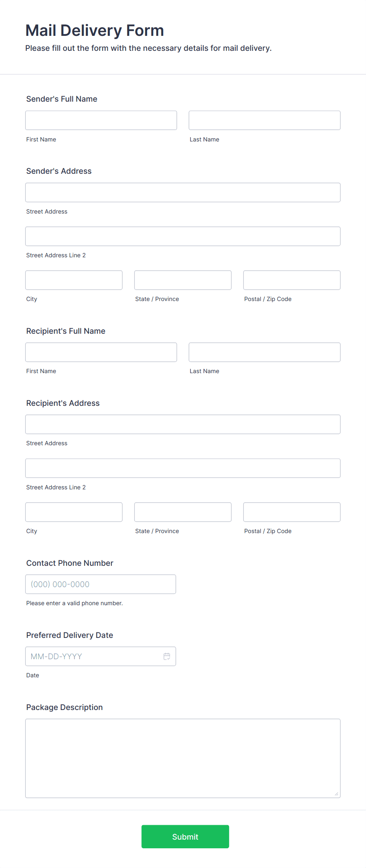Select the recipient's City field
Image resolution: width=366 pixels, height=868 pixels.
tap(74, 512)
